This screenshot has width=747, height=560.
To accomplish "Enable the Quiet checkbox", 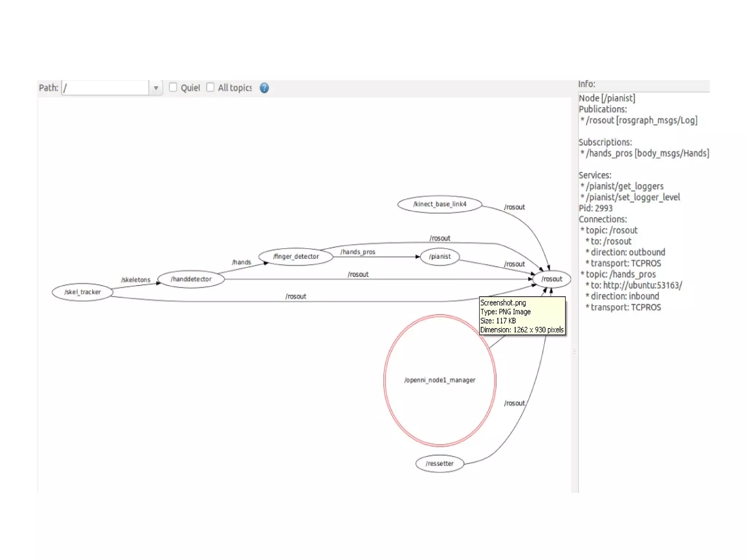I will tap(173, 87).
